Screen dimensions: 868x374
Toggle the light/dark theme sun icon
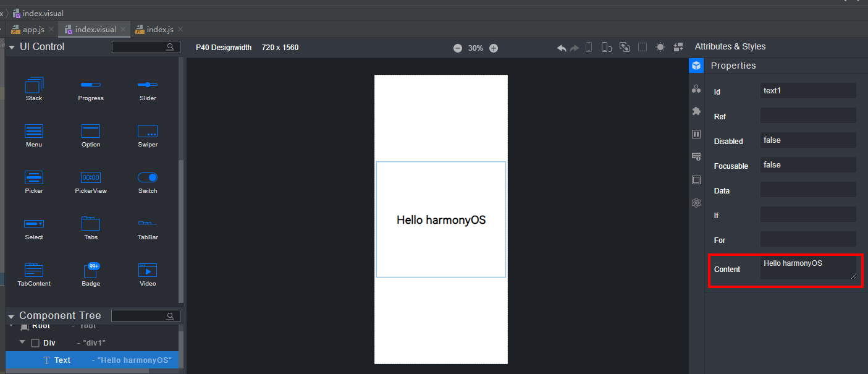[660, 47]
